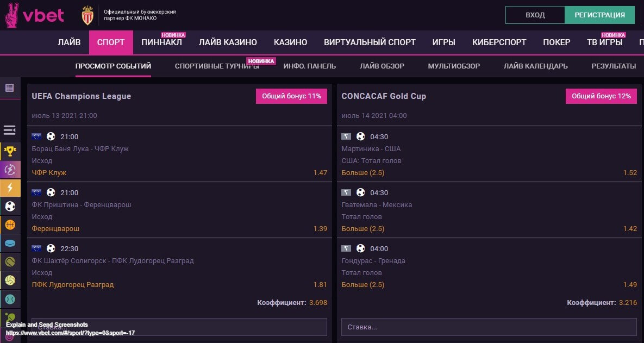Click the flag icon for Гондурас - Гренада
This screenshot has height=343, width=644.
[346, 248]
